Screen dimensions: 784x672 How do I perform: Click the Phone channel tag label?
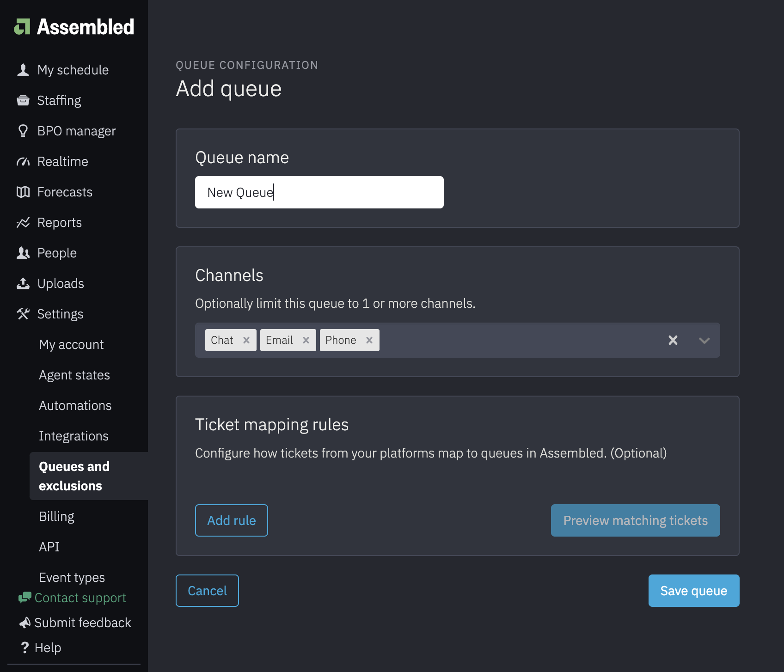pos(341,340)
